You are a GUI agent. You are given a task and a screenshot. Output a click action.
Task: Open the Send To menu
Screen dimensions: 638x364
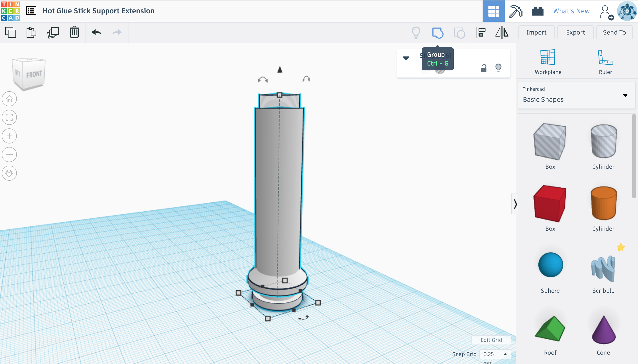click(x=614, y=33)
